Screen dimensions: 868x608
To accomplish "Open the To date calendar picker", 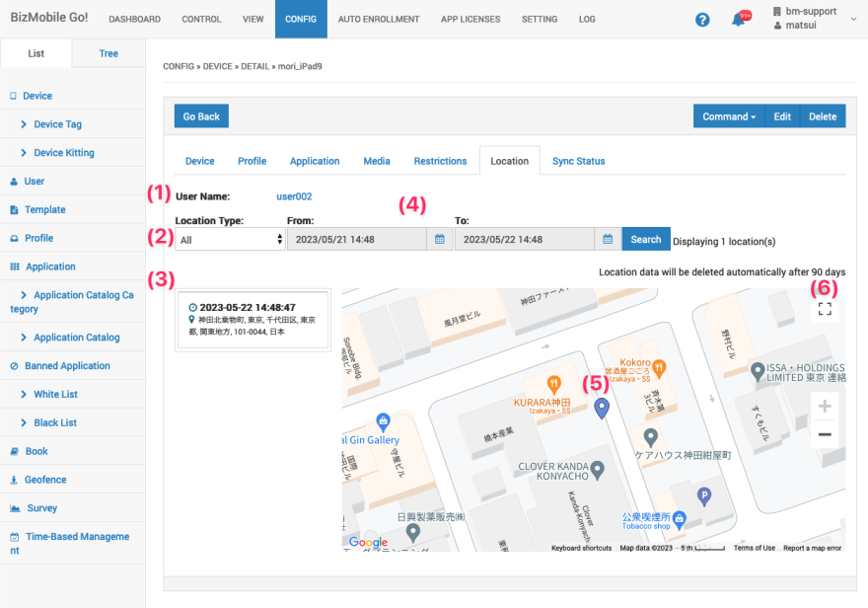I will click(x=608, y=239).
